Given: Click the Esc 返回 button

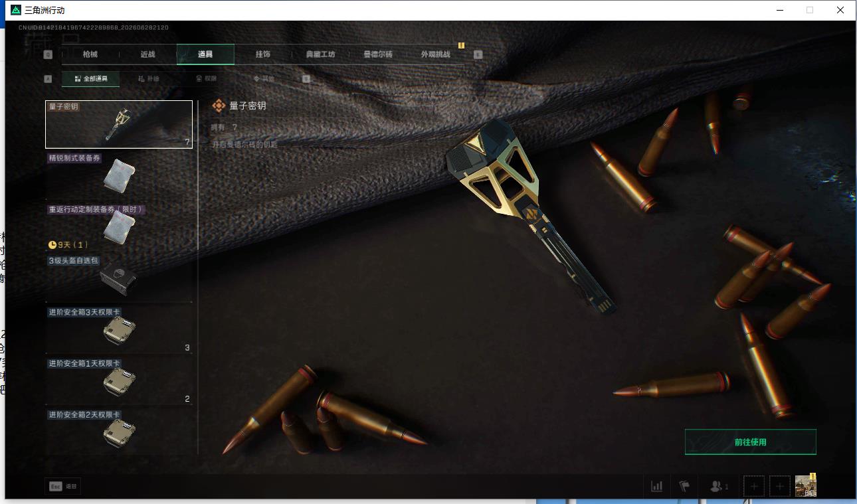Looking at the screenshot, I should pos(62,486).
